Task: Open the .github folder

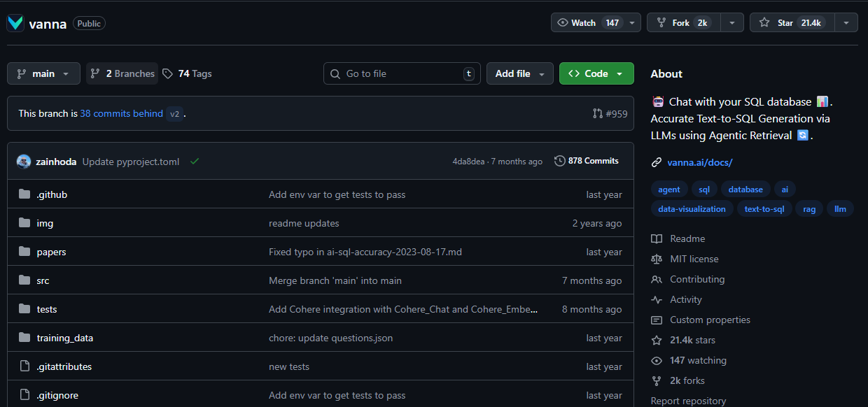Action: pos(52,194)
